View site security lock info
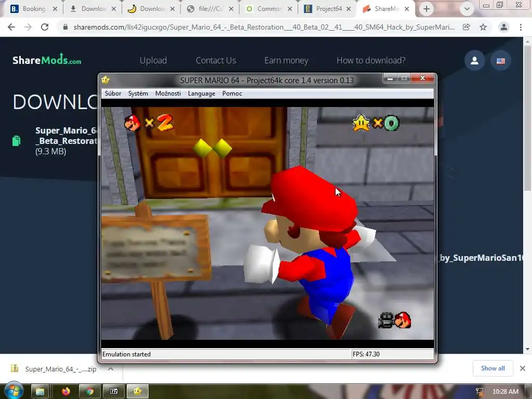 [65, 27]
